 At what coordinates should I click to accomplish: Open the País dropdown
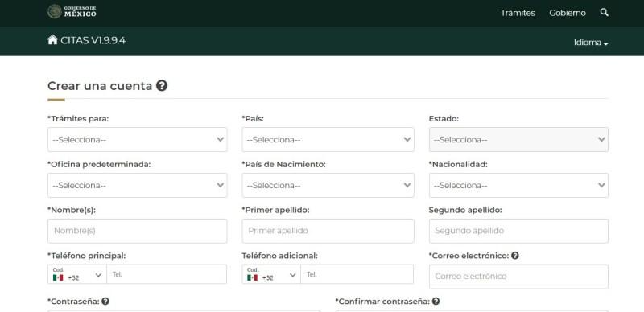(x=328, y=140)
